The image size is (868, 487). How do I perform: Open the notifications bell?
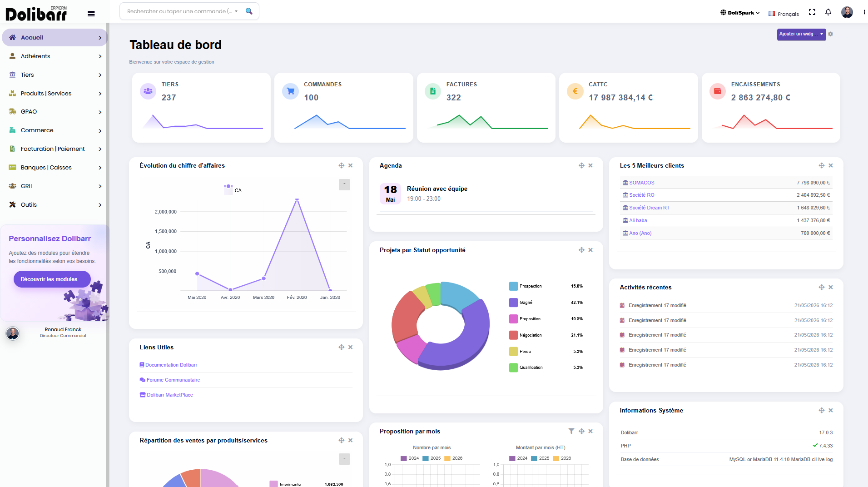[828, 12]
